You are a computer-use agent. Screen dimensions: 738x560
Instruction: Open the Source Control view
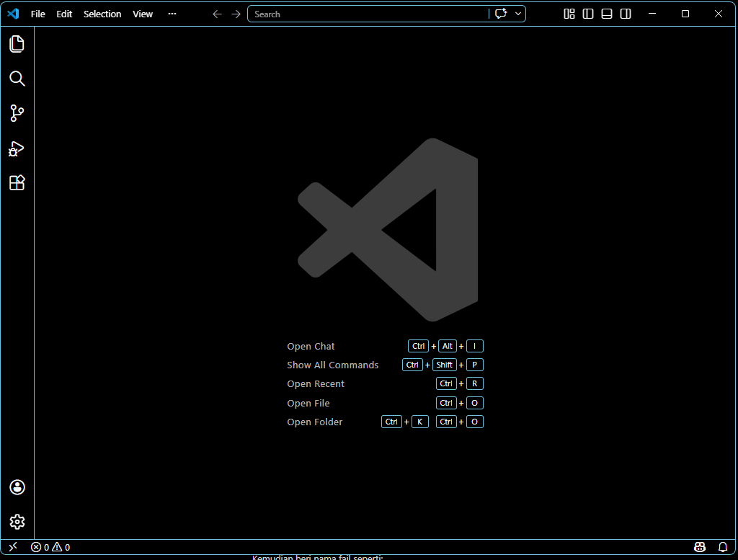point(17,113)
